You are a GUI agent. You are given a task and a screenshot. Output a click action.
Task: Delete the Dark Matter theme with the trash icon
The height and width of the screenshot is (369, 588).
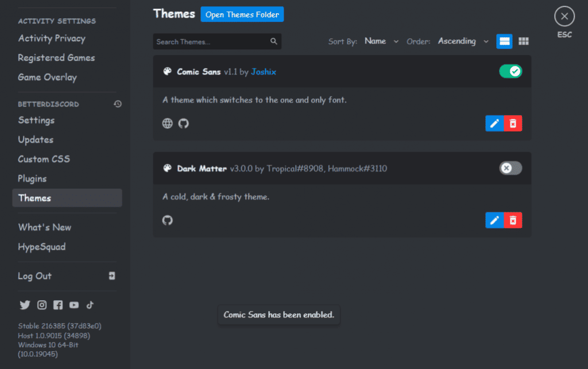514,220
